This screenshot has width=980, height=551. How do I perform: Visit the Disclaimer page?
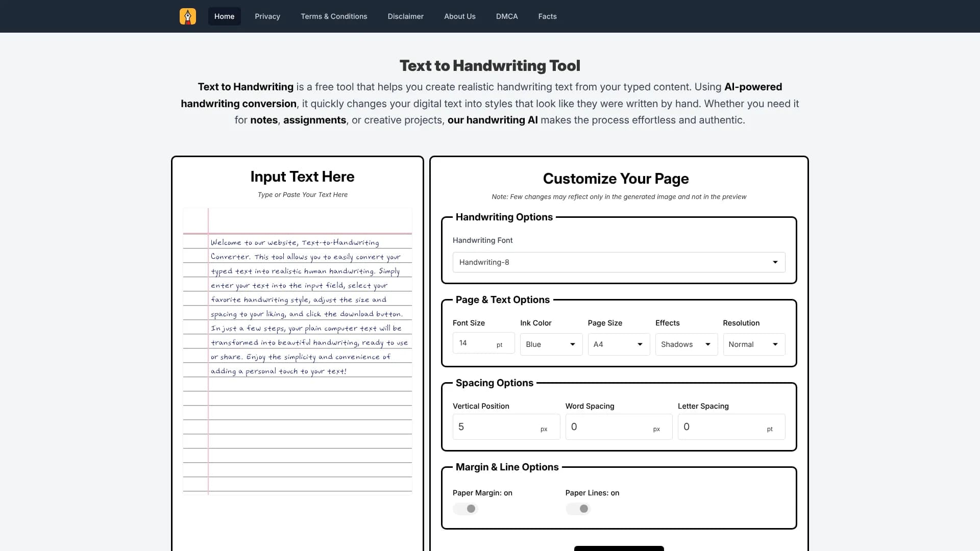(x=405, y=16)
